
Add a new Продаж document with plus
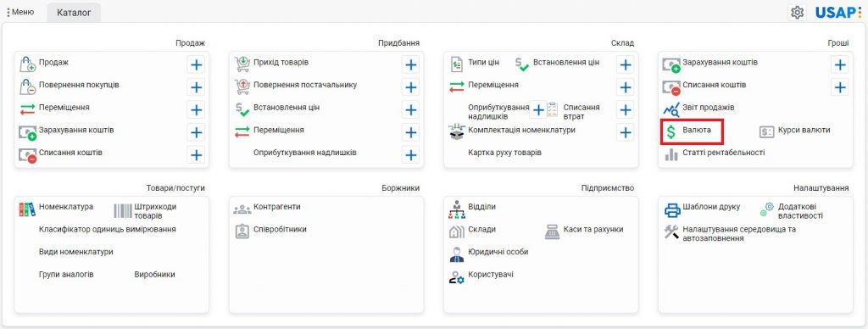point(196,65)
